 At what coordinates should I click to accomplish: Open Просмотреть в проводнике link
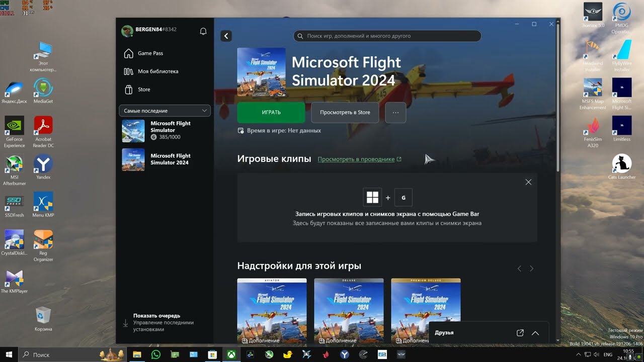click(359, 159)
